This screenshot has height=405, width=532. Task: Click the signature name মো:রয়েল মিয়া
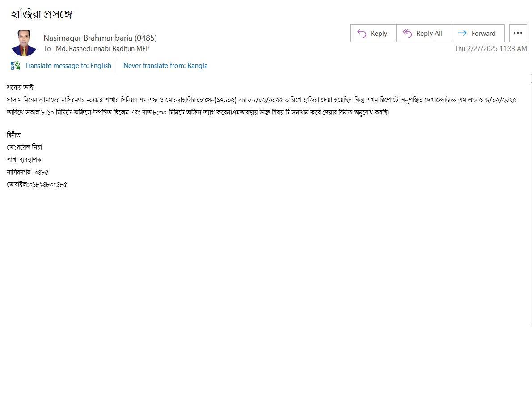pos(25,147)
